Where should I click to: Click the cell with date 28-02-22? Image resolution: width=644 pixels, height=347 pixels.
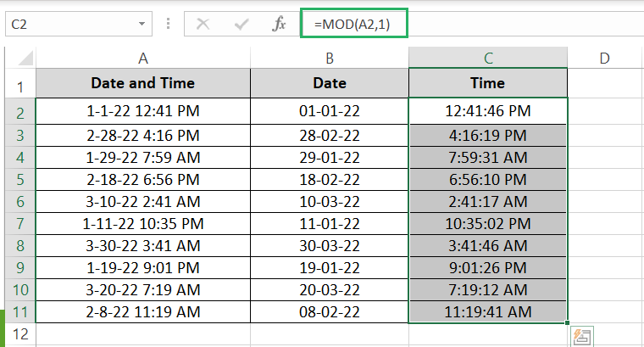coord(329,136)
